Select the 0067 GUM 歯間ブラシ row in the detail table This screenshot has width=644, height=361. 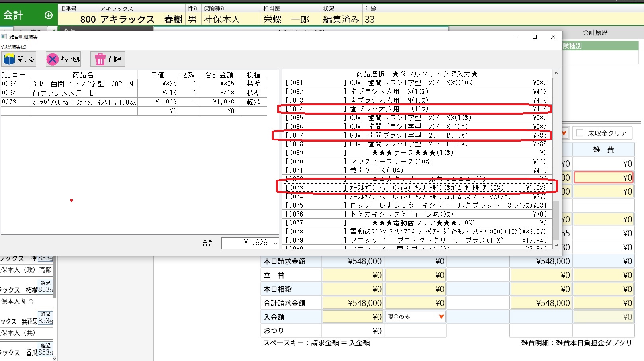(83, 84)
